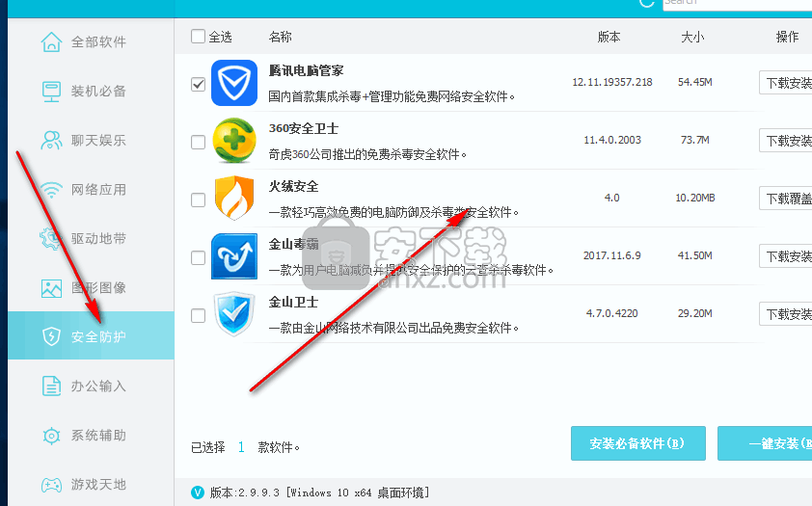The height and width of the screenshot is (506, 812).
Task: Click the 版本 column header
Action: tap(609, 37)
